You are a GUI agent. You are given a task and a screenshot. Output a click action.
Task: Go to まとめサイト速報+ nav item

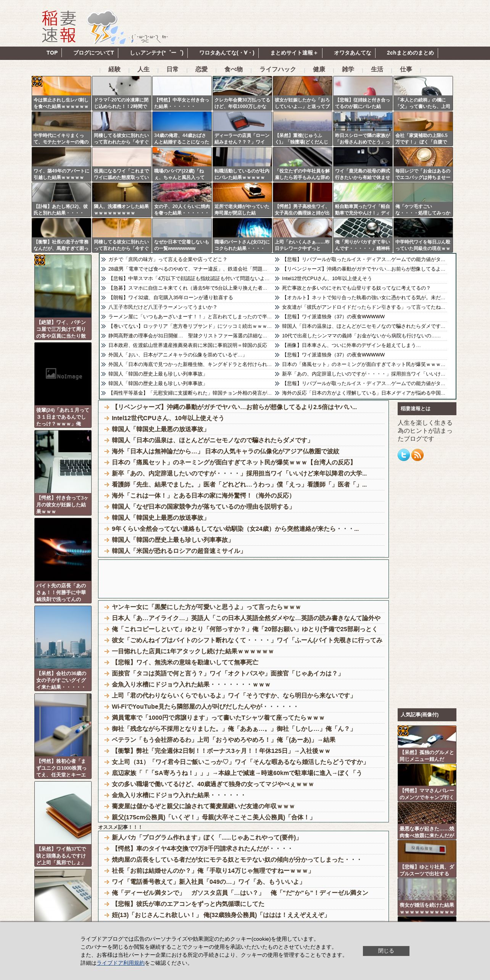[x=294, y=53]
